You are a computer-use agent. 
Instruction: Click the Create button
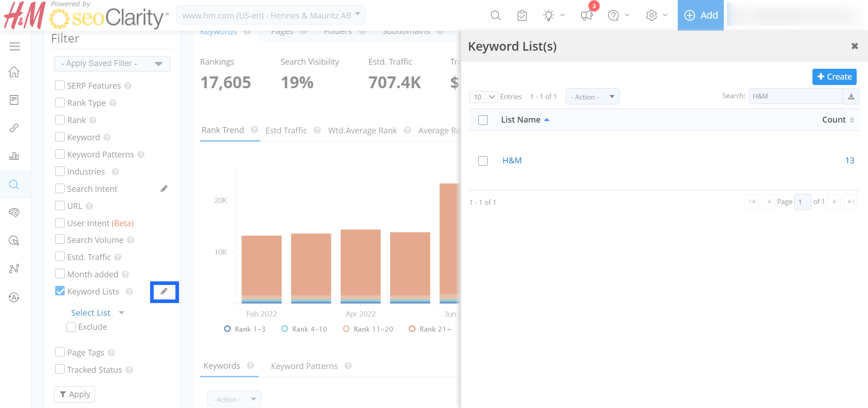834,77
